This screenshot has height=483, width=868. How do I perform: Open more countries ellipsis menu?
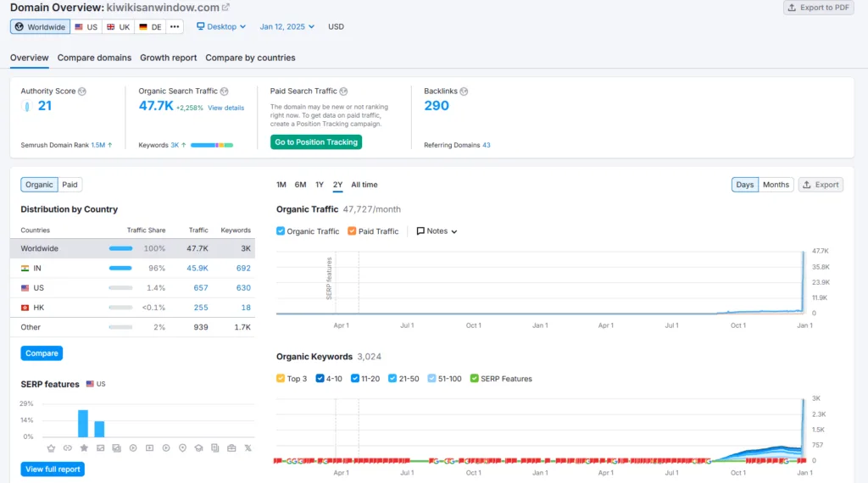pyautogui.click(x=175, y=26)
